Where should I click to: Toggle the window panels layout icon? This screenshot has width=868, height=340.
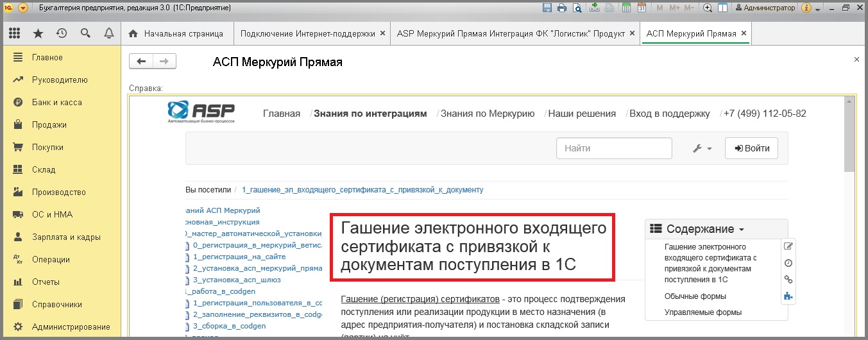(x=723, y=8)
